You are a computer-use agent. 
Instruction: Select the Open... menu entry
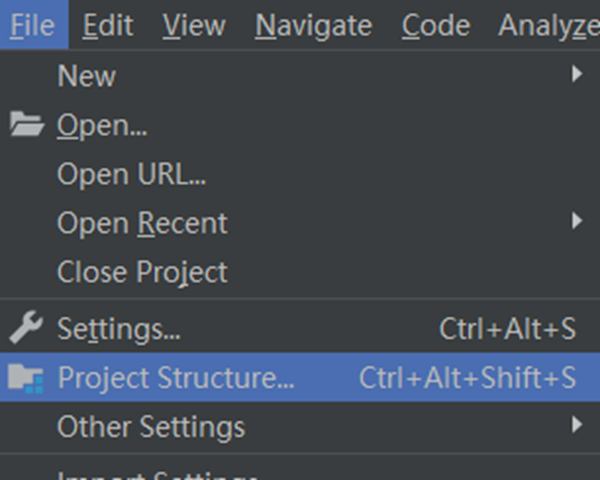(x=102, y=125)
